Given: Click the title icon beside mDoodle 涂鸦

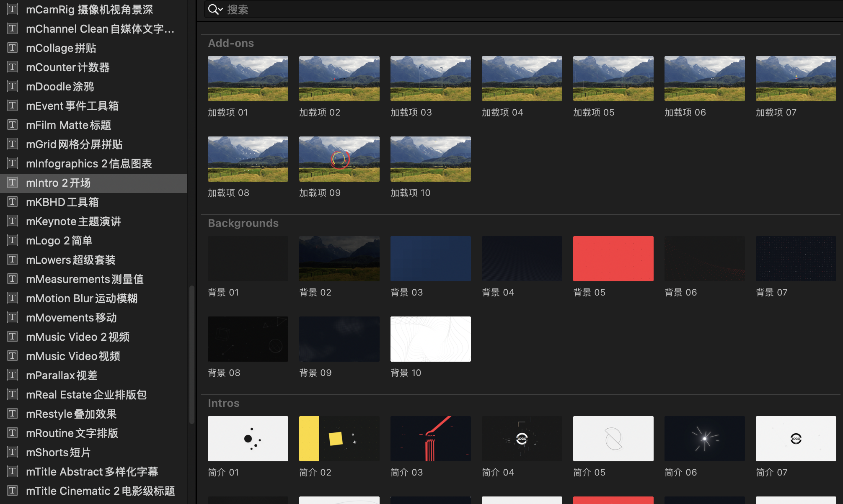Looking at the screenshot, I should [13, 86].
